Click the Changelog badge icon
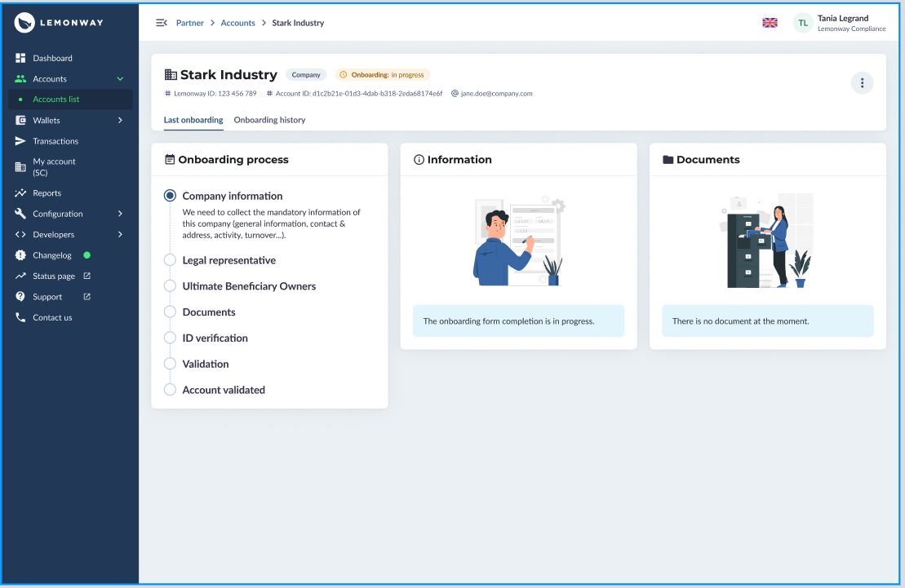905x588 pixels. pos(20,255)
